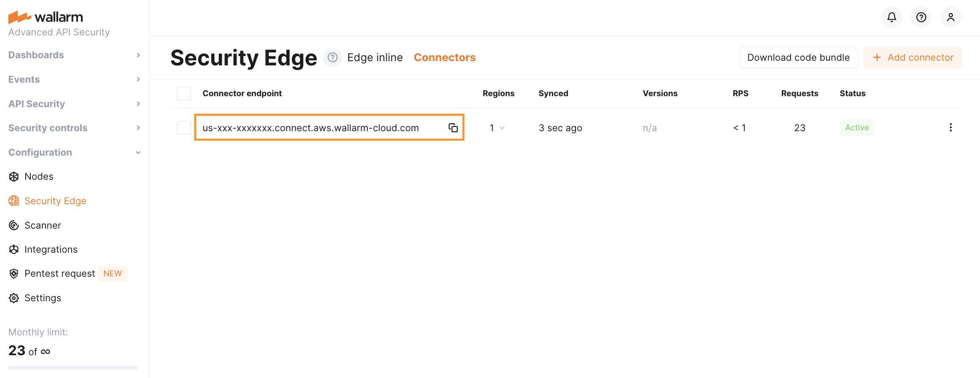Open Settings in the sidebar
980x378 pixels.
(x=43, y=298)
